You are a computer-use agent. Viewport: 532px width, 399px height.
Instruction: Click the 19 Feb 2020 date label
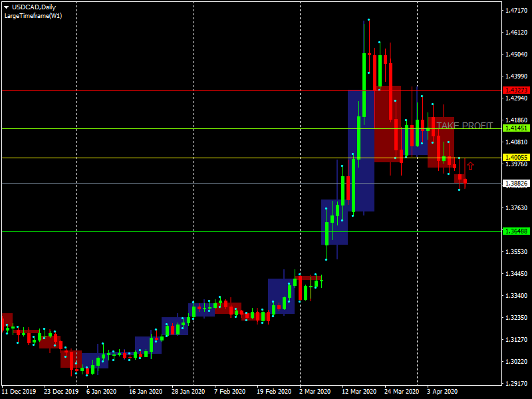[274, 392]
